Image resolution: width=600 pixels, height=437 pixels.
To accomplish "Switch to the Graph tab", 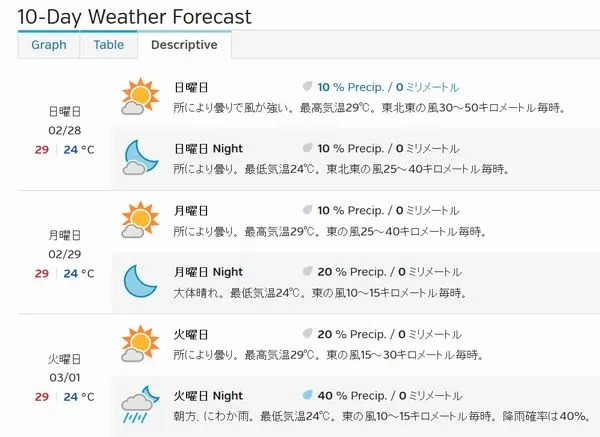I will click(49, 45).
